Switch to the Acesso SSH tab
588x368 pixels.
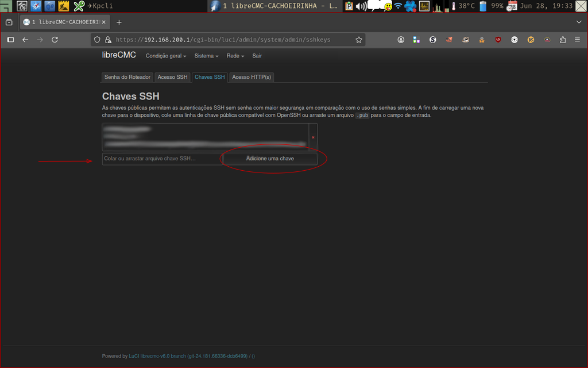point(172,78)
